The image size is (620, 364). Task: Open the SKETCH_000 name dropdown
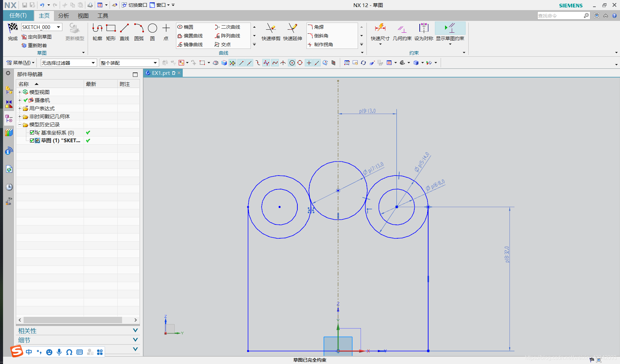58,27
